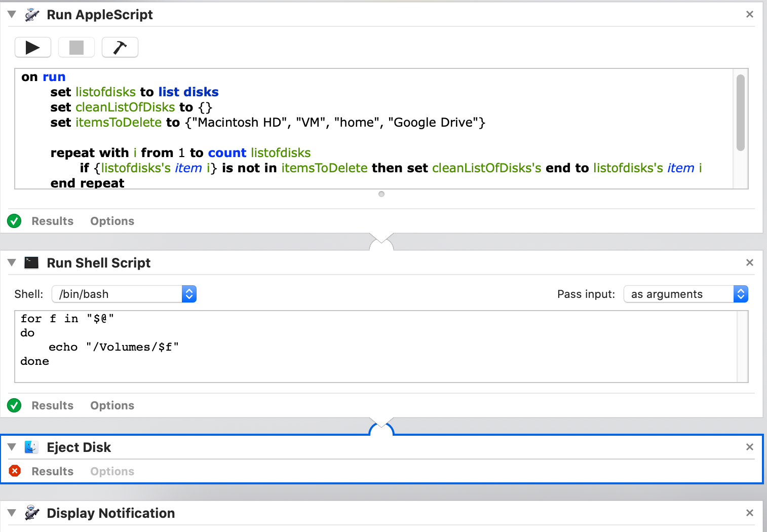Remove the Run AppleScript action
Viewport: 767px width, 532px height.
coord(750,14)
